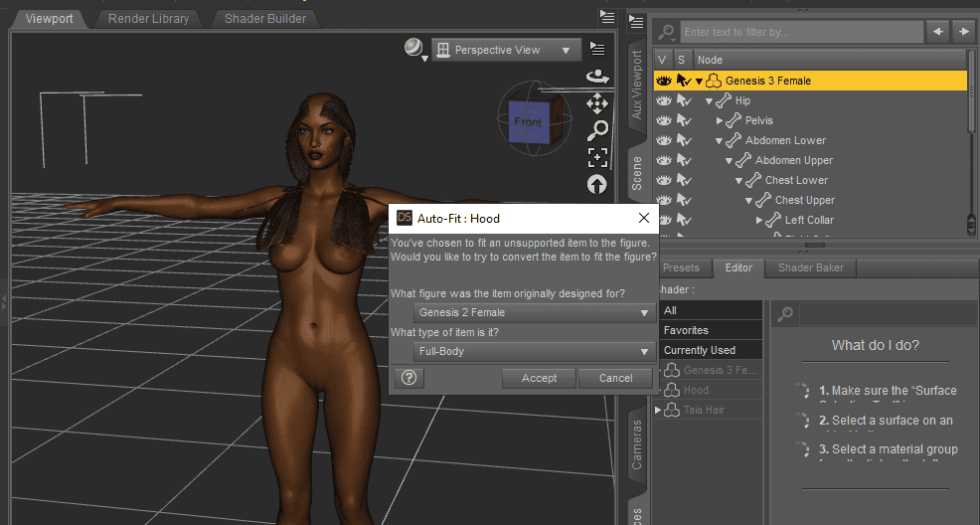
Task: Click the help question mark in dialog
Action: (409, 378)
